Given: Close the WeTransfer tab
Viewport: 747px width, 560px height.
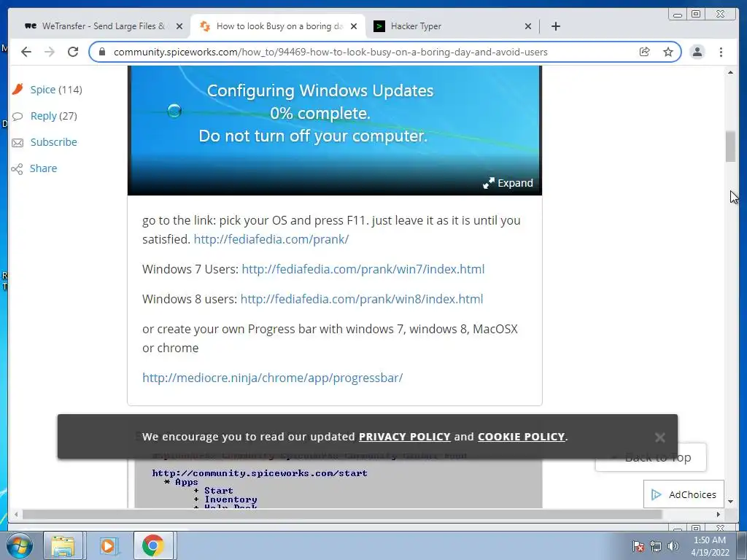Looking at the screenshot, I should [x=179, y=26].
